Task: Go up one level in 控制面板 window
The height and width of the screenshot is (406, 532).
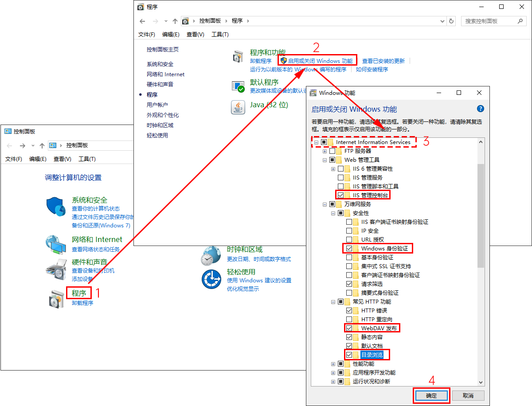Action: coord(42,145)
